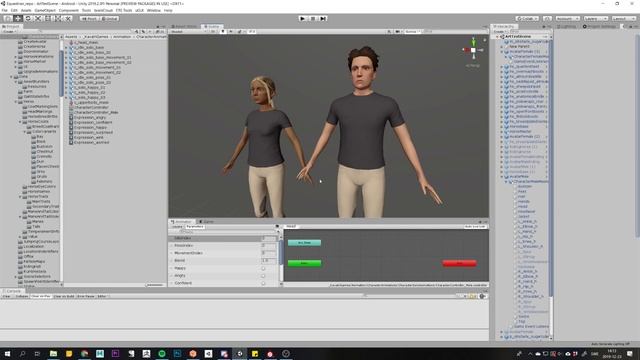The height and width of the screenshot is (360, 640).
Task: Toggle the Happy parameter radio
Action: (x=263, y=268)
